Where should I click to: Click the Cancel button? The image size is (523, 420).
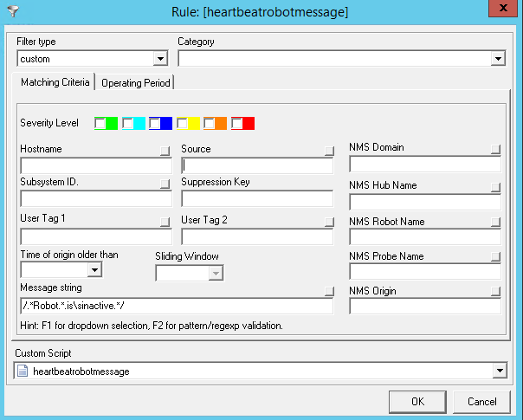pos(481,402)
